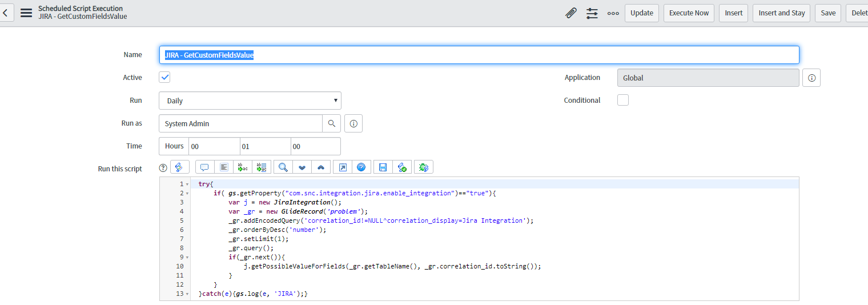Preview the Run as System Admin record

point(353,123)
